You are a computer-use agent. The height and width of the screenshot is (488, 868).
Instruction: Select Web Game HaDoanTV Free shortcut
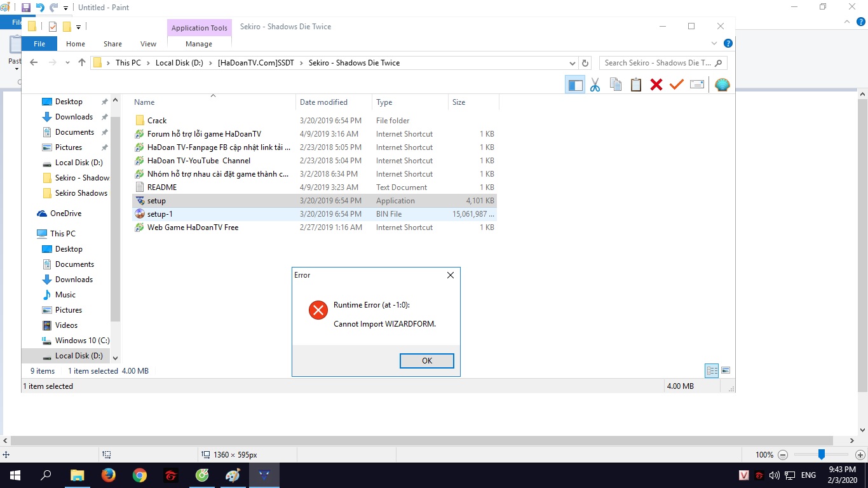pos(314,227)
